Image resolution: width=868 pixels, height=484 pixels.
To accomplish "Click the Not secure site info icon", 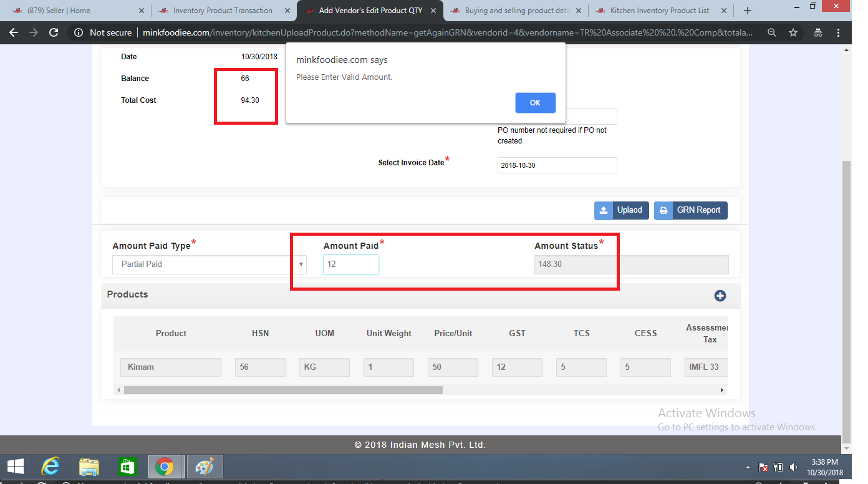I will (79, 32).
